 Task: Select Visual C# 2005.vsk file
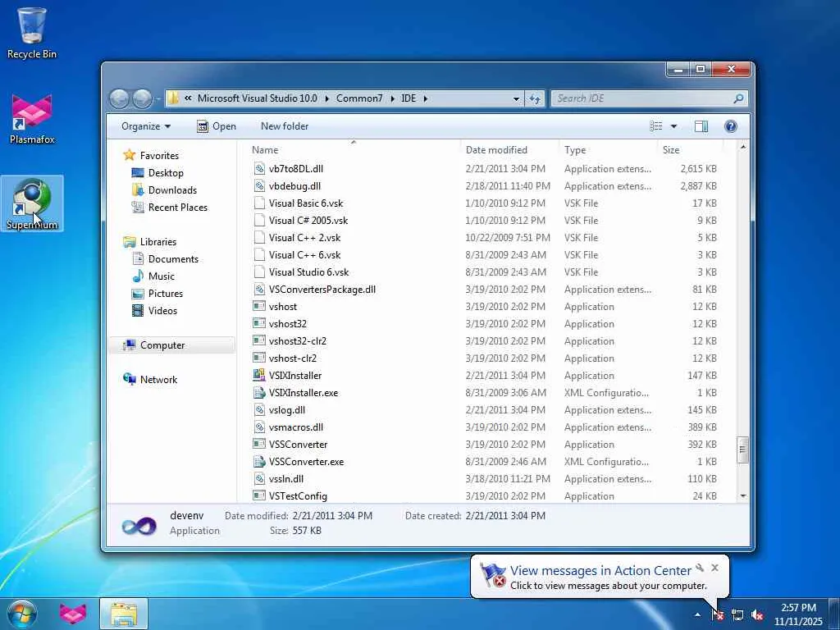(308, 220)
